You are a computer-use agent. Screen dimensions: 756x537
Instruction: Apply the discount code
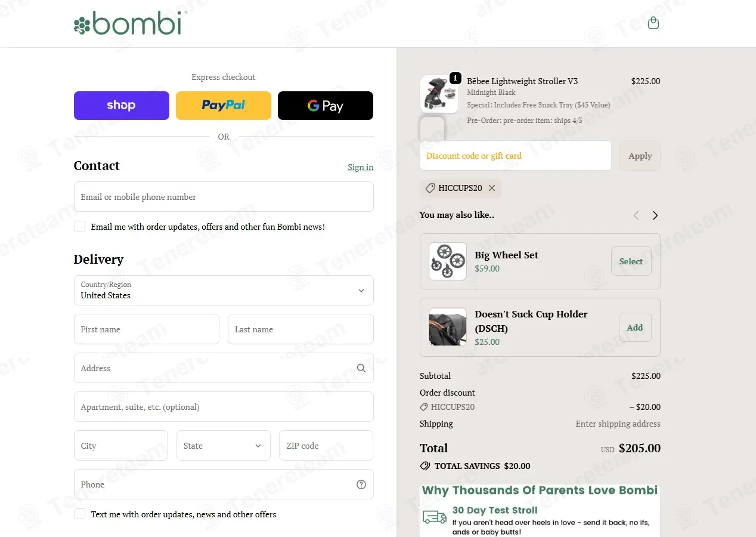(640, 156)
